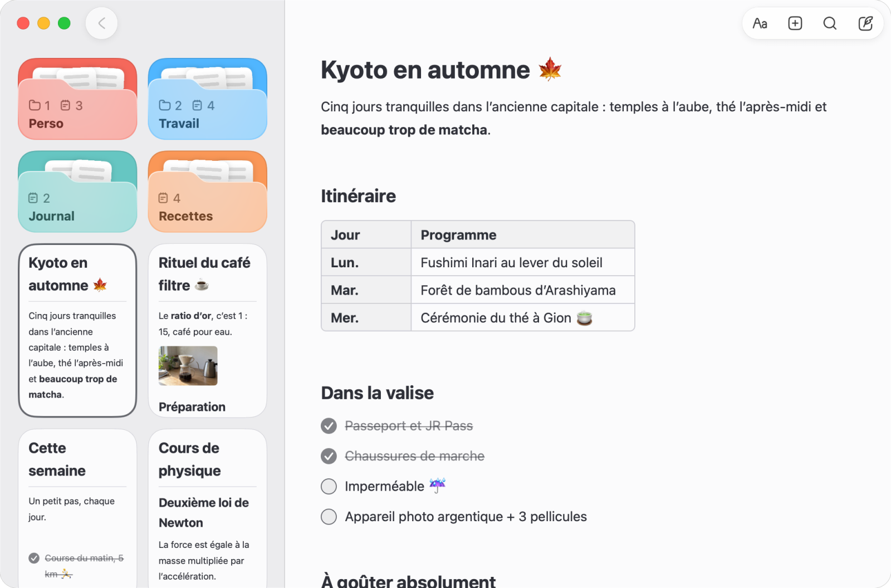Uncheck Course du matin in Cette semaine card
The width and height of the screenshot is (891, 588).
(x=34, y=558)
